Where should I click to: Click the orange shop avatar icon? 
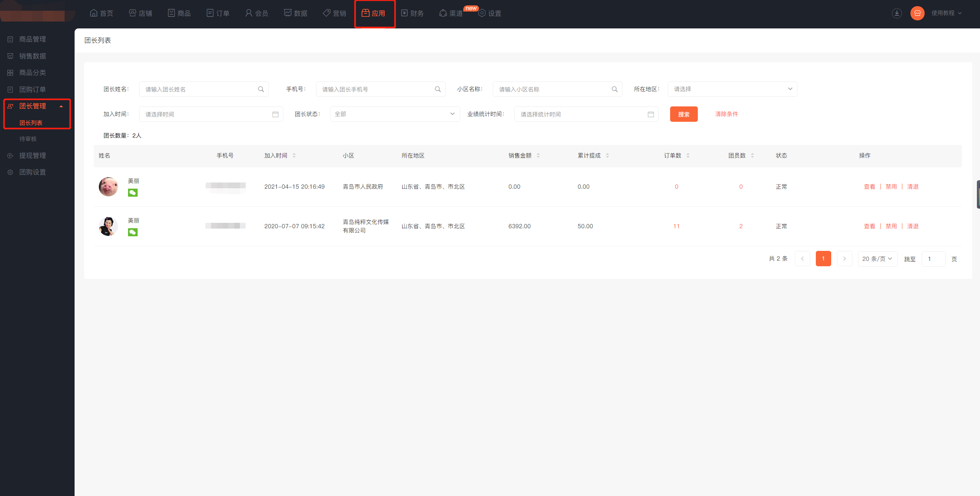[917, 13]
